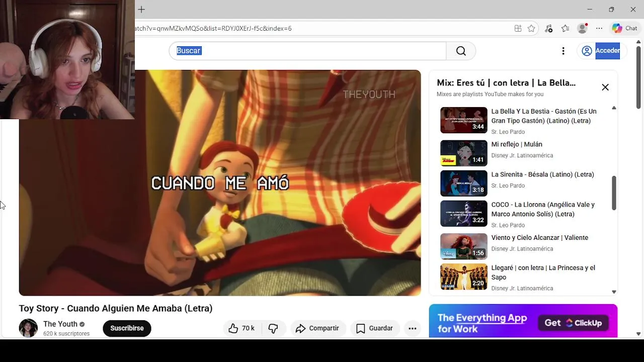Play COCO La Llorona thumbnail
The image size is (644, 362).
point(464,214)
